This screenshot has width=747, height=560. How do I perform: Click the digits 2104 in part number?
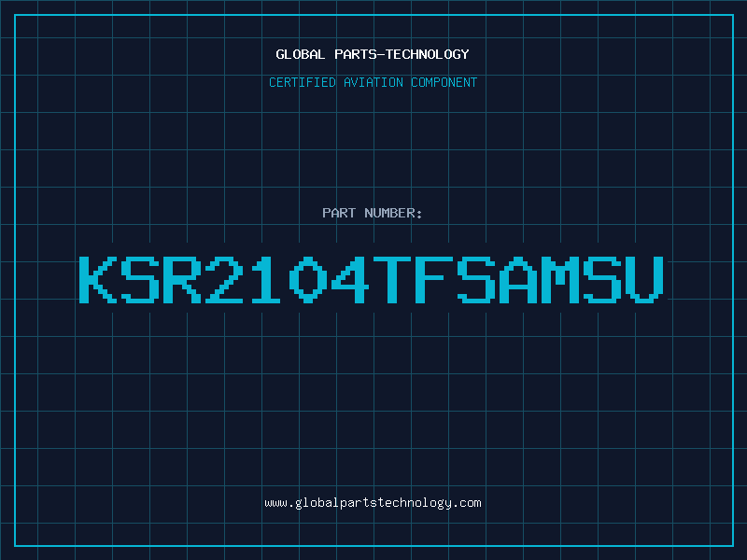[287, 280]
